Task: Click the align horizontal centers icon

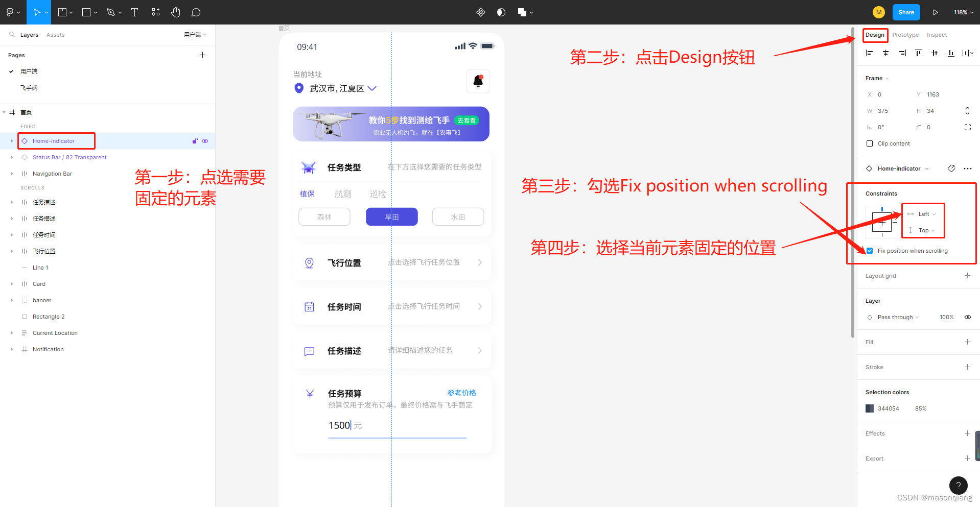Action: [x=885, y=53]
